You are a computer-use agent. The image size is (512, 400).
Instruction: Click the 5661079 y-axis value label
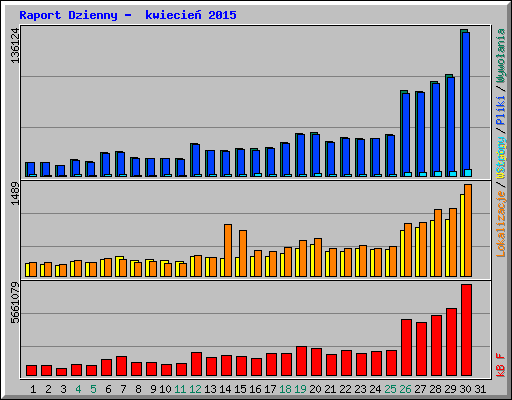click(15, 303)
